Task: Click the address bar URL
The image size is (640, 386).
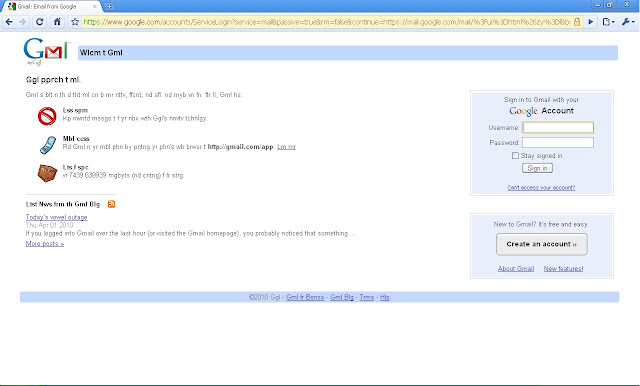Action: pyautogui.click(x=327, y=22)
